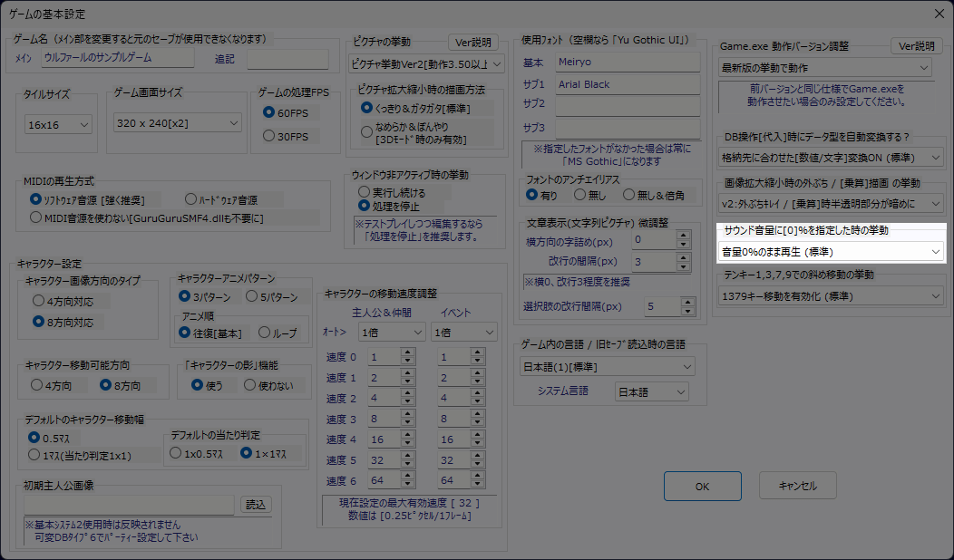954x560 pixels.
Task: Click the ゲーム名 メイン text field
Action: 118,58
